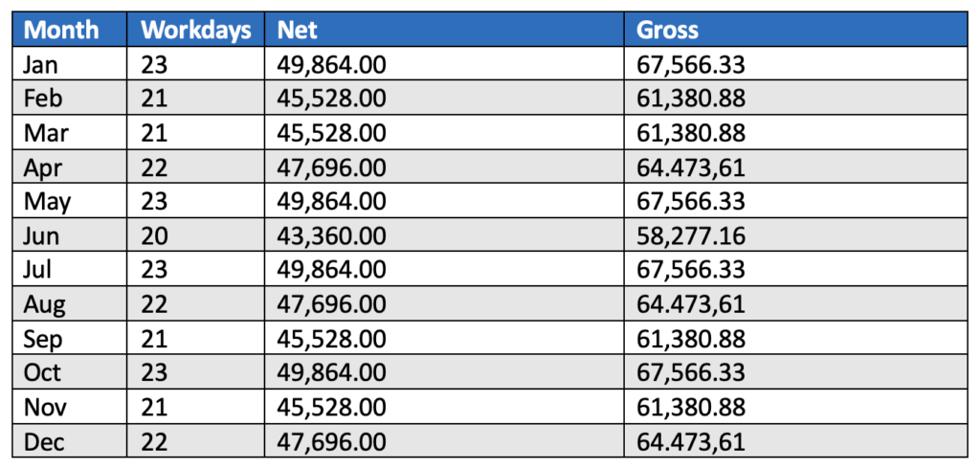The height and width of the screenshot is (468, 980).
Task: Select the Net value for Aug
Action: click(x=331, y=304)
